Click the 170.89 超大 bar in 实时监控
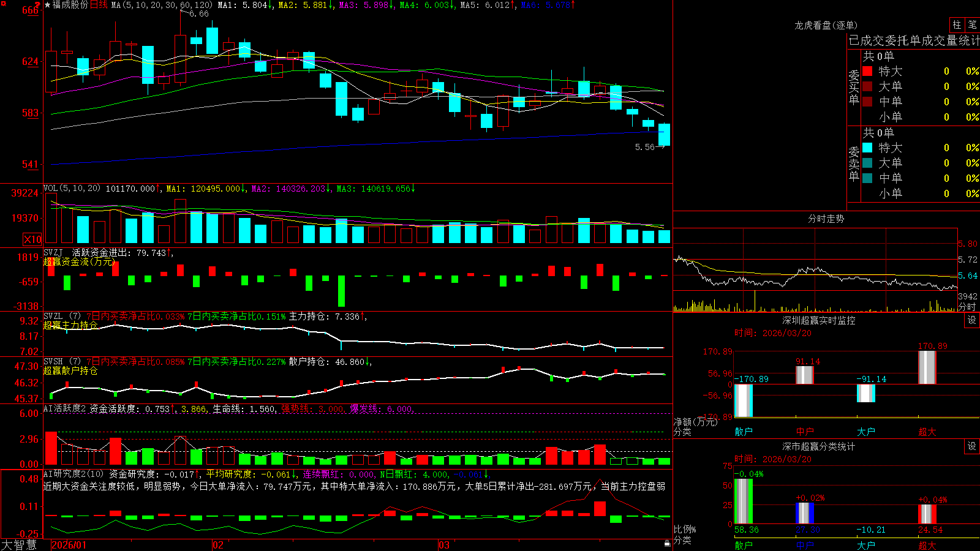Image resolution: width=980 pixels, height=551 pixels. tap(927, 367)
